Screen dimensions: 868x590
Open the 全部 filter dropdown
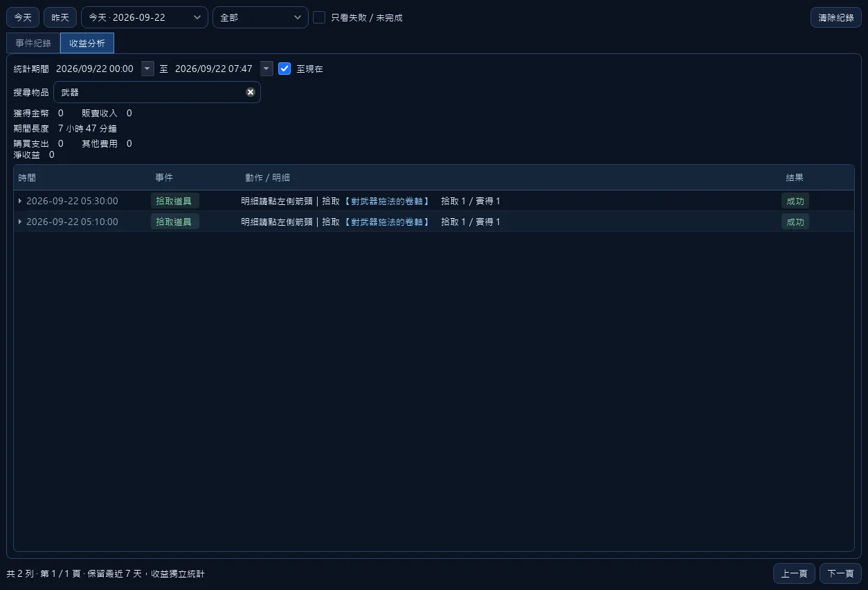(x=260, y=17)
